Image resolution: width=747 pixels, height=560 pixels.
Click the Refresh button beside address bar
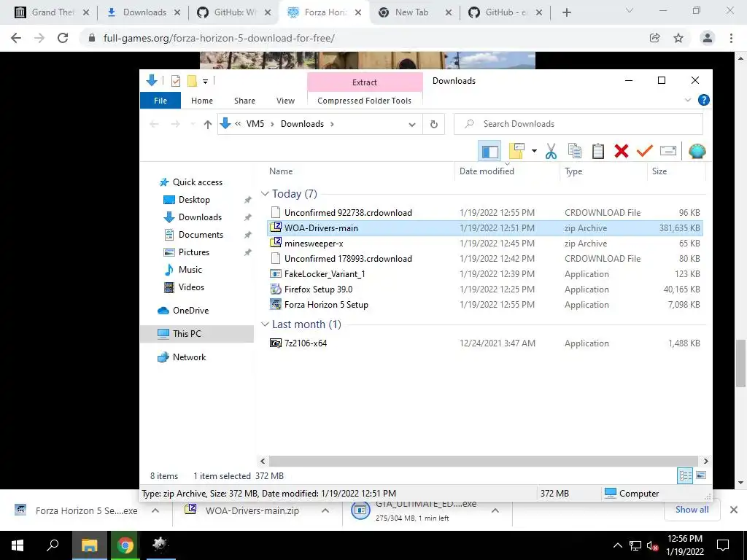click(x=433, y=124)
